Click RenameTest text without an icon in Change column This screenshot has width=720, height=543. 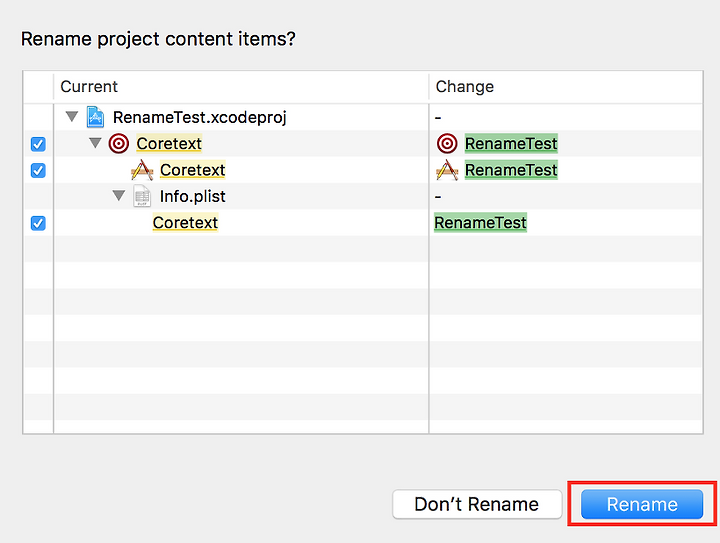[480, 223]
